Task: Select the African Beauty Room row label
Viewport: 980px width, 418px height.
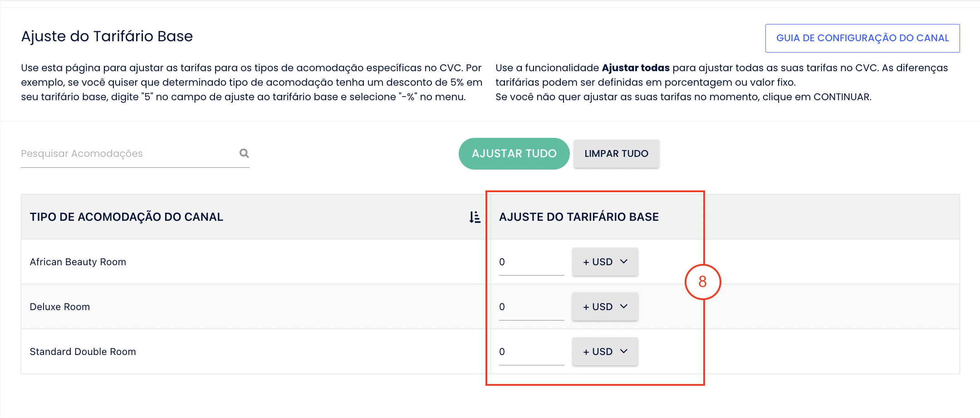Action: [78, 262]
